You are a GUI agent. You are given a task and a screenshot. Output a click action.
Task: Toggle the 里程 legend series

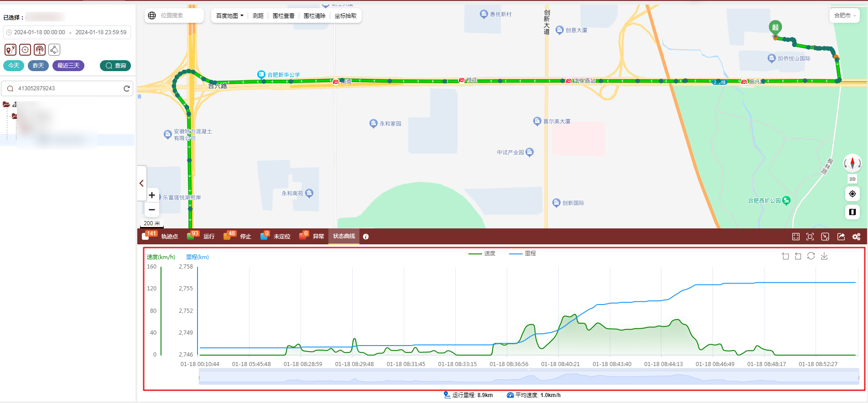click(x=523, y=253)
